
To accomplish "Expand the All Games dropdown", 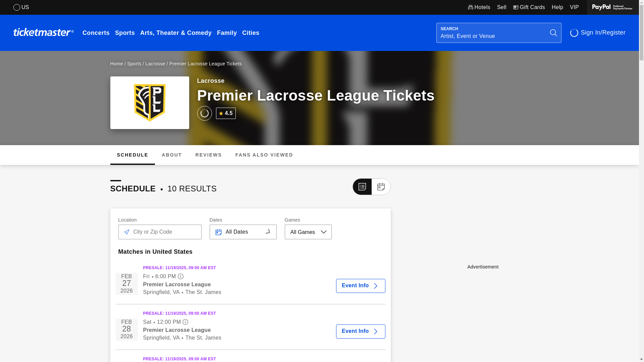I will point(308,232).
